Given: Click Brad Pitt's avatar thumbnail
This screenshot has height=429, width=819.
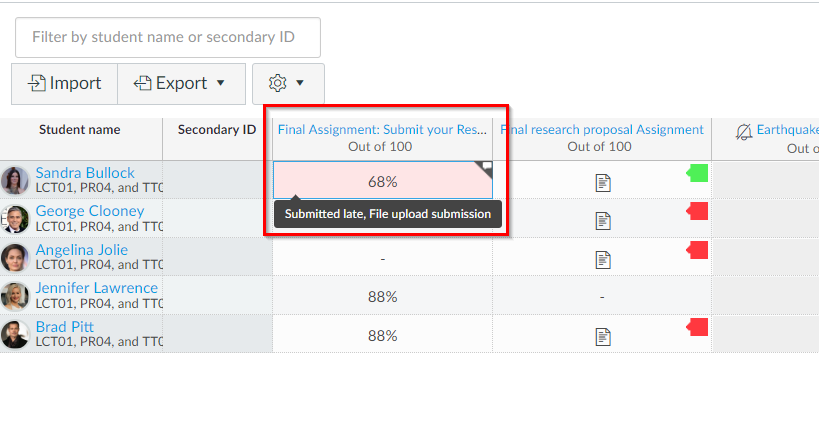Looking at the screenshot, I should tap(15, 334).
